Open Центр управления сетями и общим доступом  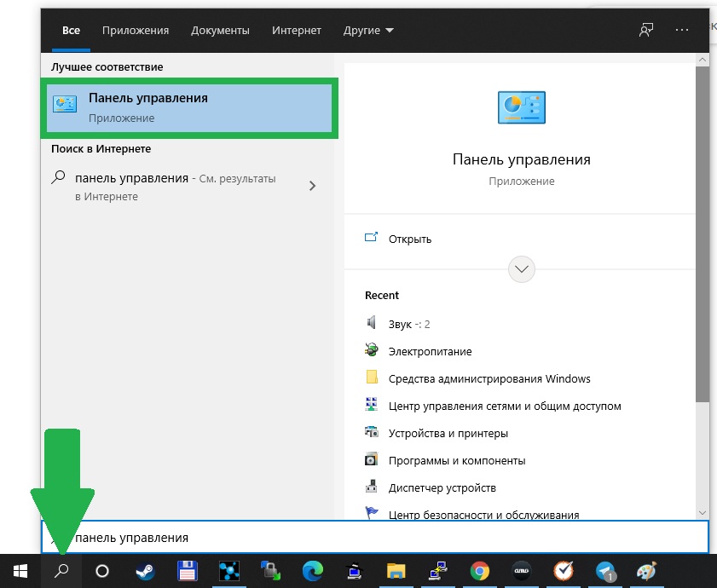505,406
